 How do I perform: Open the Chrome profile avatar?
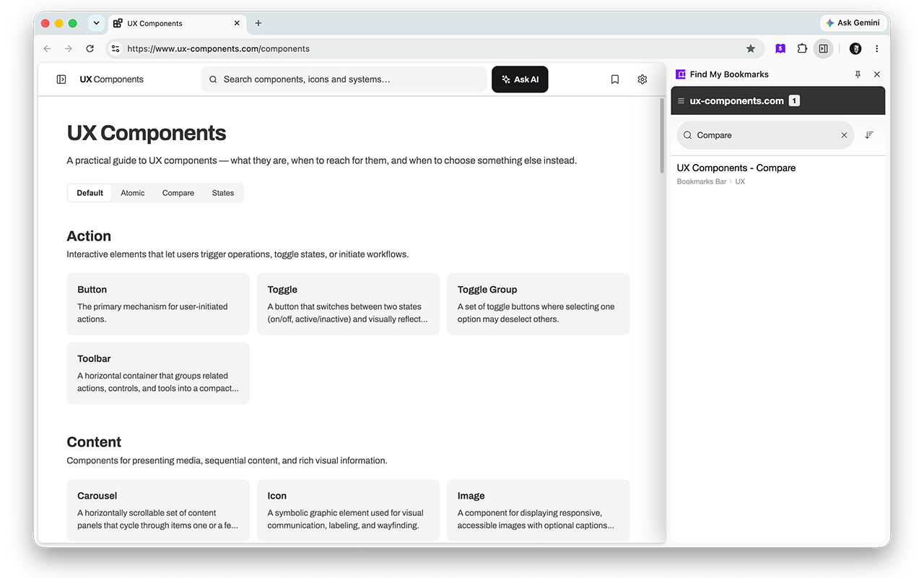coord(855,48)
